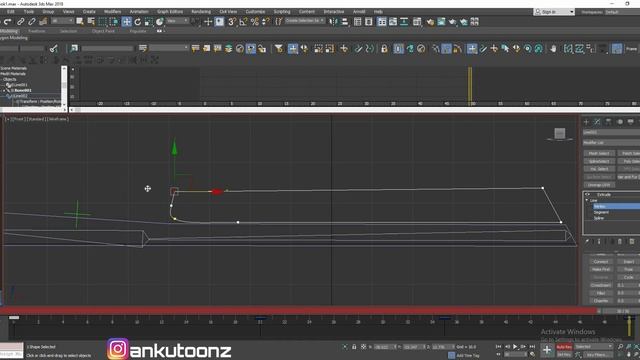Click the Isolate Selection toggle icon
640x360 pixels.
coord(345,347)
